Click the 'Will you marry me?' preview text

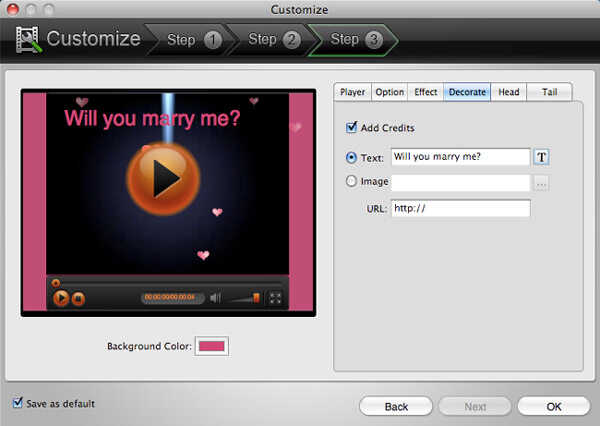pyautogui.click(x=152, y=119)
